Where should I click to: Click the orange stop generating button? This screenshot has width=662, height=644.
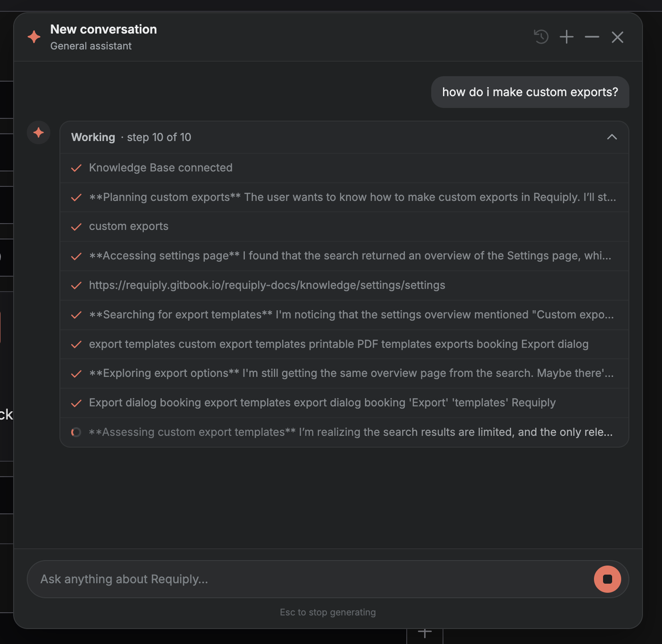pos(608,579)
